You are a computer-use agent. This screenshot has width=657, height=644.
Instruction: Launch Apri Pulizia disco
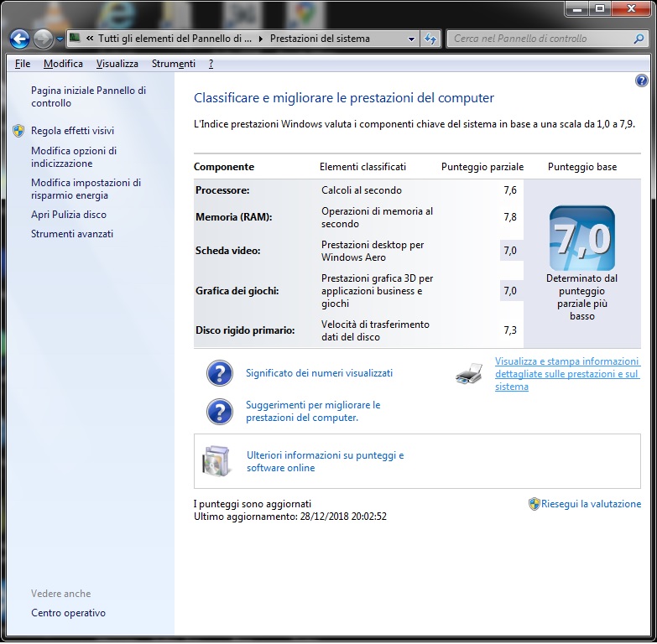point(69,215)
